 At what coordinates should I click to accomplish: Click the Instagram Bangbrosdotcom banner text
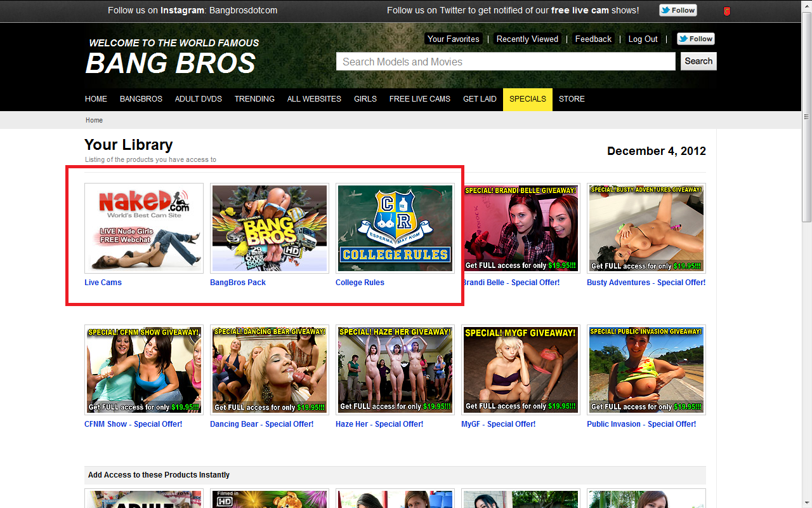click(192, 11)
